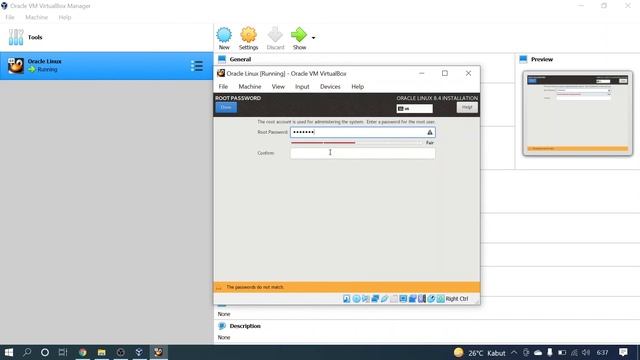Image resolution: width=640 pixels, height=360 pixels.
Task: Click the keyboard capture status icon
Action: point(441,299)
